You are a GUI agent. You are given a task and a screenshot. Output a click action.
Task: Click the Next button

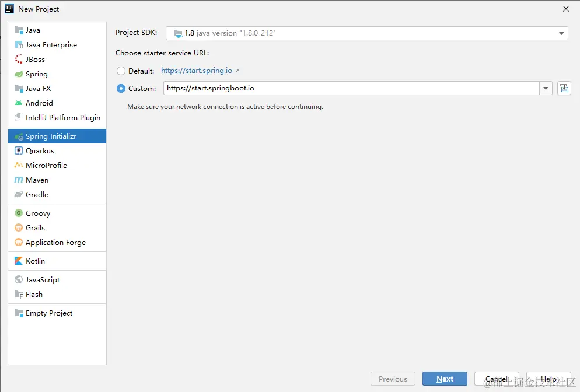click(445, 379)
